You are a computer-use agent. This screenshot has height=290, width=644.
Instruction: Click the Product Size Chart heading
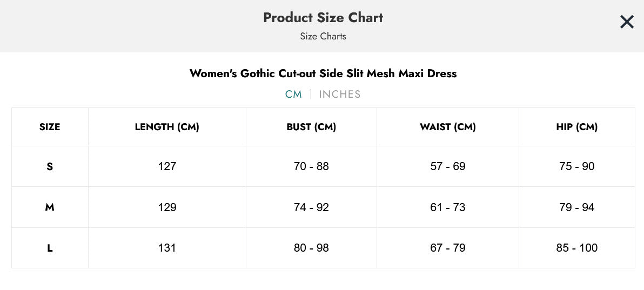tap(323, 18)
